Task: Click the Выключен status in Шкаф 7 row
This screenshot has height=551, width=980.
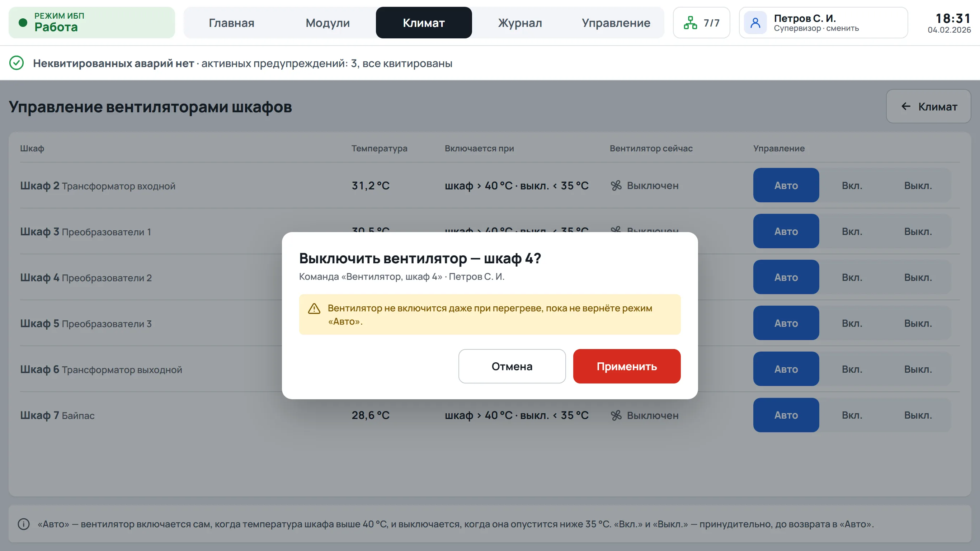Action: 652,415
